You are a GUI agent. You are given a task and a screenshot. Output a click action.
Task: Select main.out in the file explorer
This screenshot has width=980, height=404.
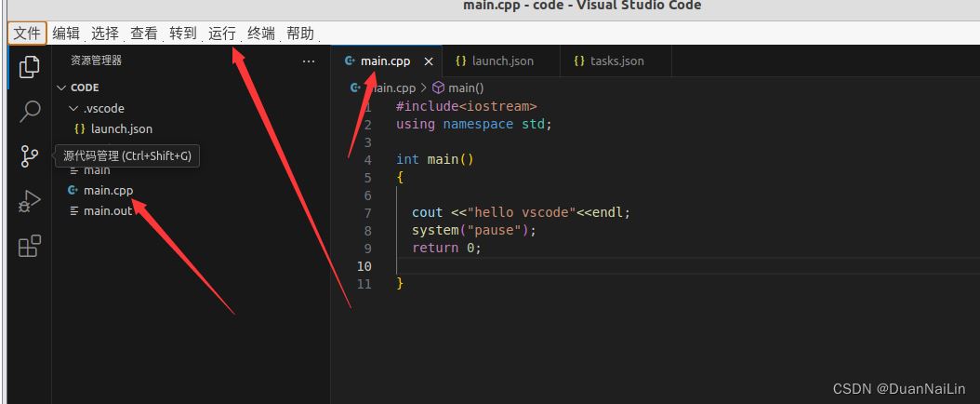click(108, 210)
